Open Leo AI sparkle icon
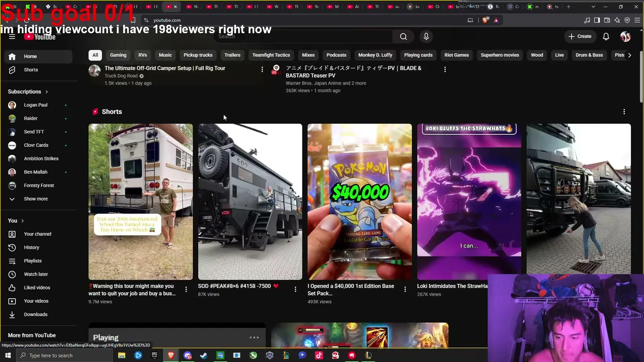This screenshot has width=644, height=362. [617, 20]
